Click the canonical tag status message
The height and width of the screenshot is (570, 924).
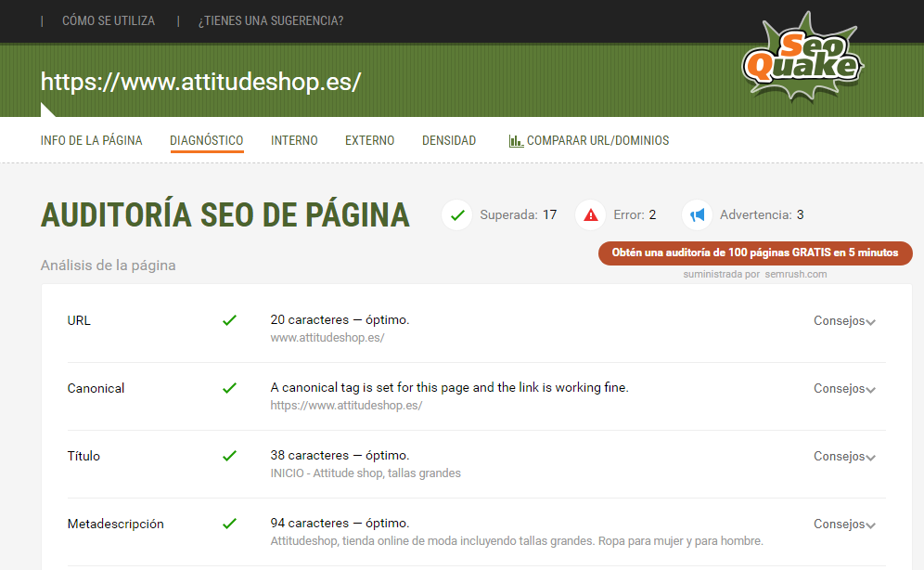(450, 388)
